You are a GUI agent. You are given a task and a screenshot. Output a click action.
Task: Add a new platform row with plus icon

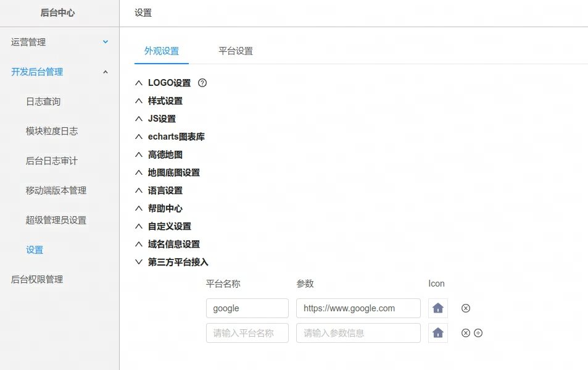[x=478, y=333]
